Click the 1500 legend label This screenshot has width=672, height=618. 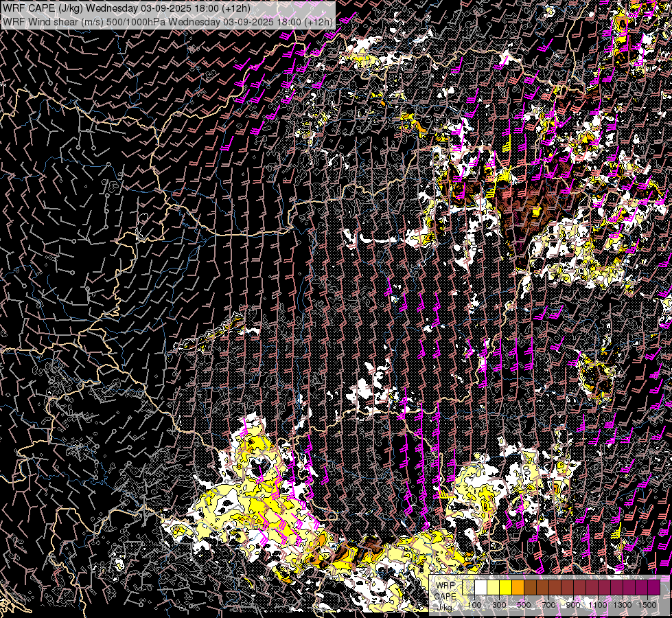click(x=647, y=605)
